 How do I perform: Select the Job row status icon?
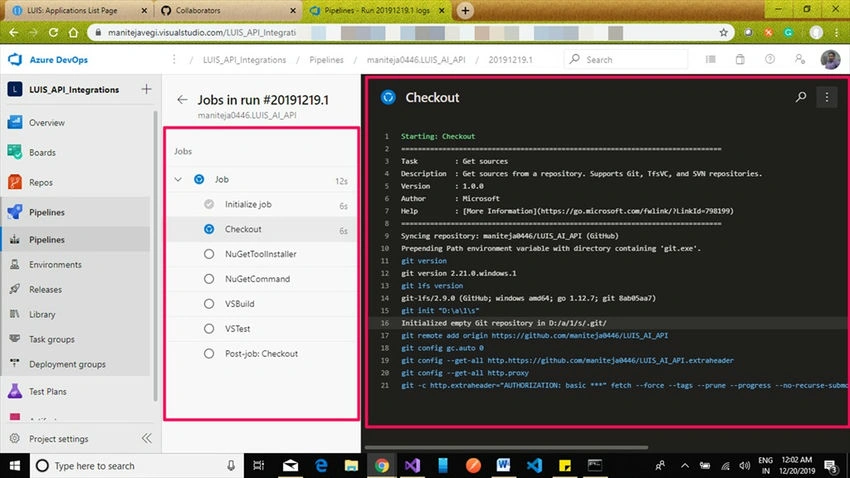click(199, 179)
